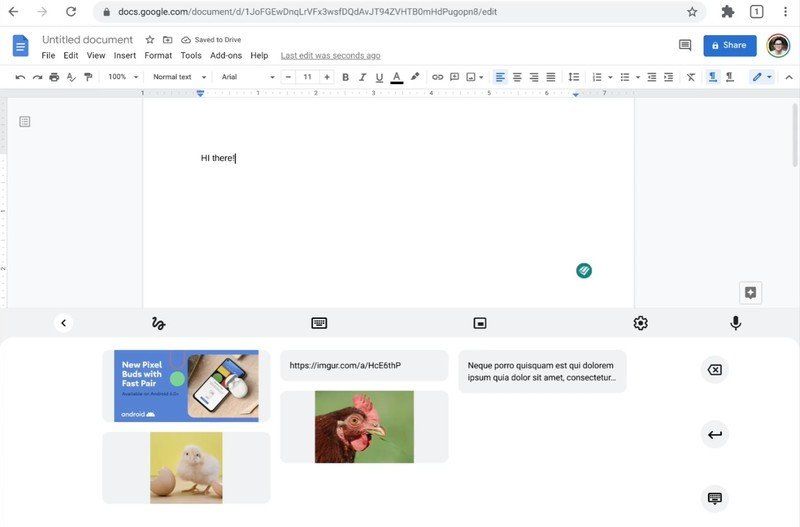Tap the virtual keyboard backspace key
Viewport: 800px width, 527px height.
[x=715, y=370]
